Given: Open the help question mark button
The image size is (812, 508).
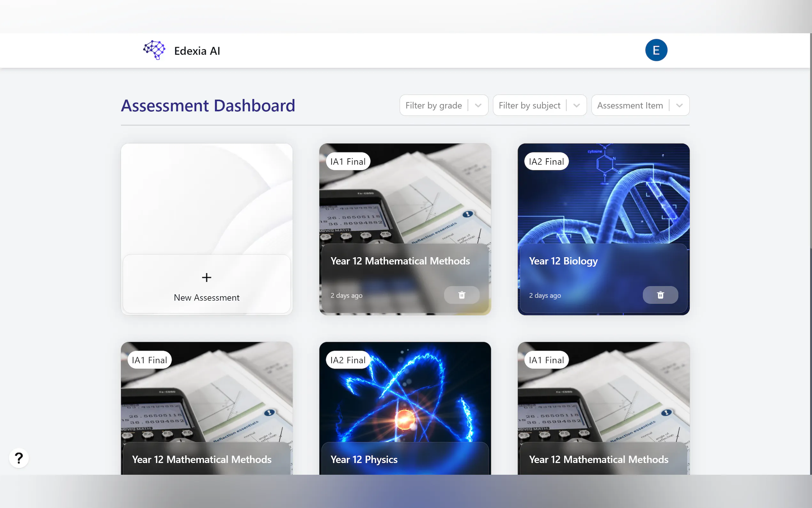Looking at the screenshot, I should pos(19,458).
